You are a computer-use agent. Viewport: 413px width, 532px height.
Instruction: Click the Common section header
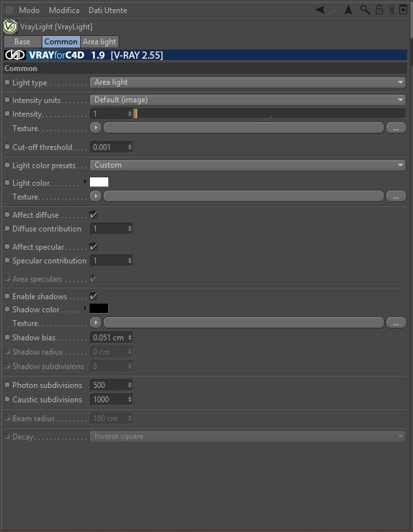[205, 68]
